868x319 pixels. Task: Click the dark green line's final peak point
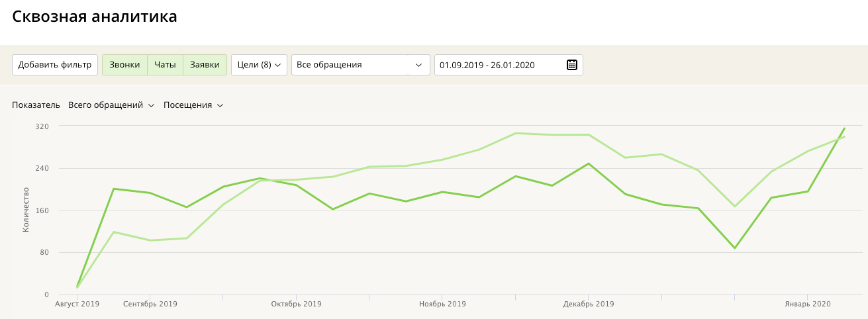pos(845,128)
